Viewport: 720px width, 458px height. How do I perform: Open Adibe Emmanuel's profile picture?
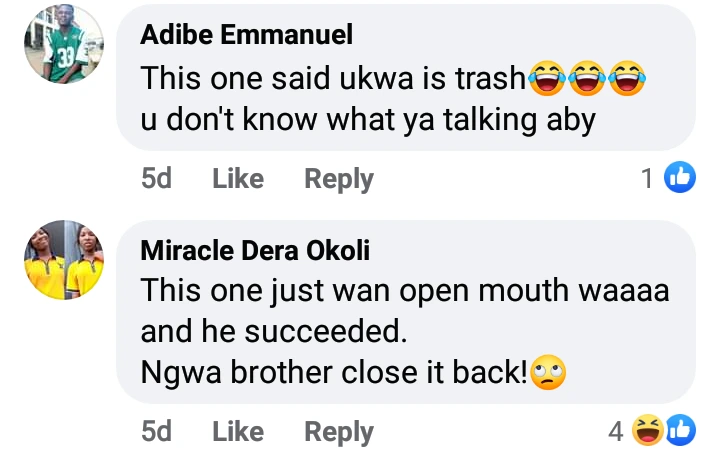coord(63,44)
